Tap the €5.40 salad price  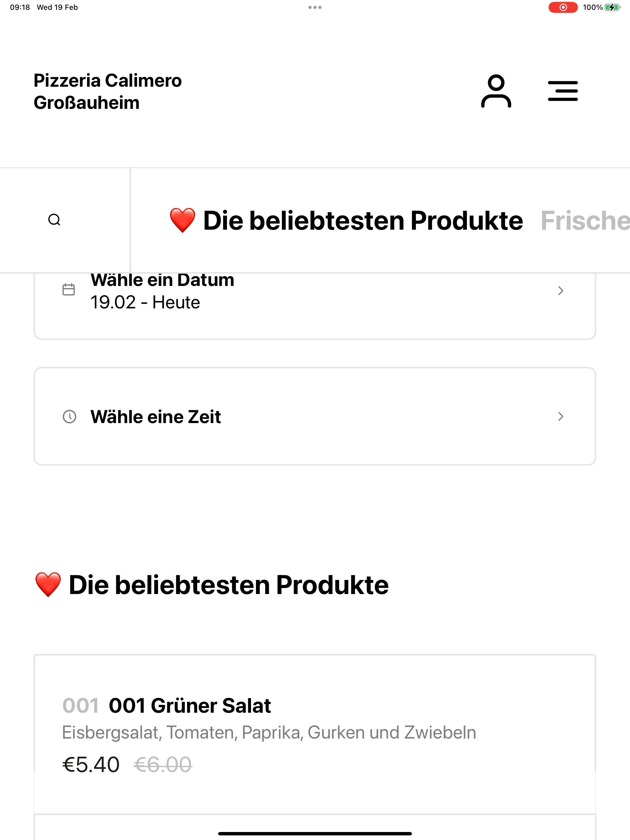(91, 764)
